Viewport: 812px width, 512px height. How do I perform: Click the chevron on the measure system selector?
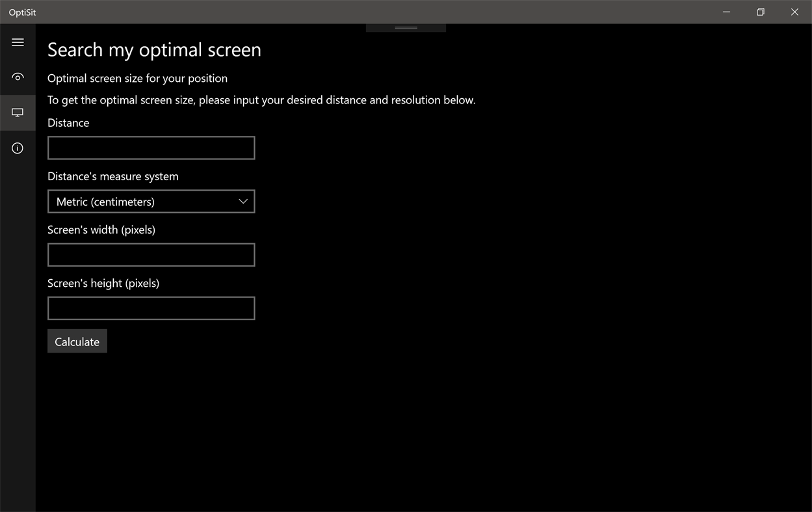[x=243, y=201]
